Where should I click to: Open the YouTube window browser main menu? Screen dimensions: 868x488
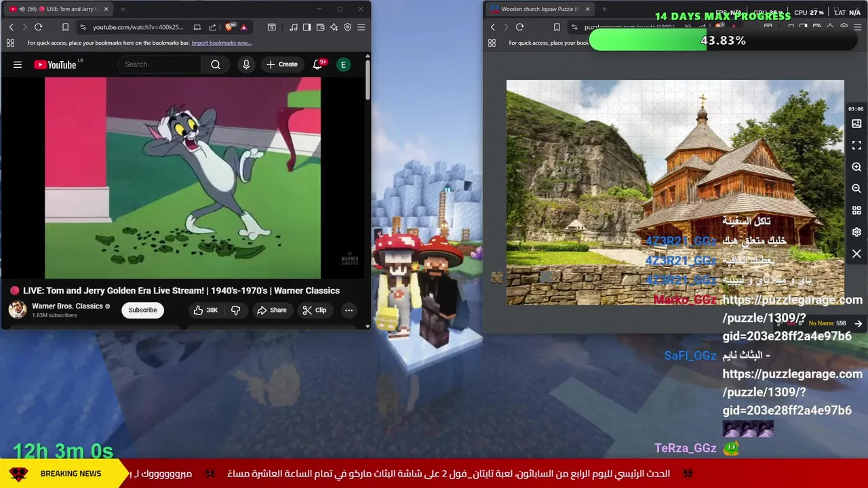361,27
